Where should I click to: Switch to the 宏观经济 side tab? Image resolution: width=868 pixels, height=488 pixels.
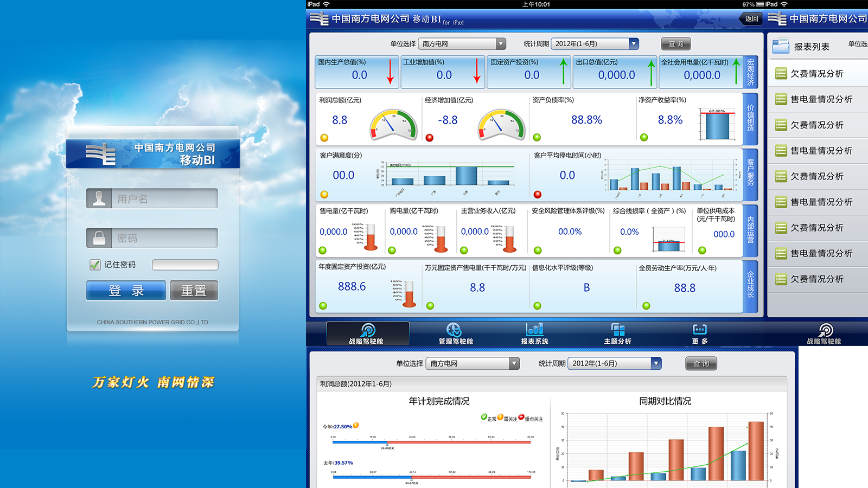[750, 73]
